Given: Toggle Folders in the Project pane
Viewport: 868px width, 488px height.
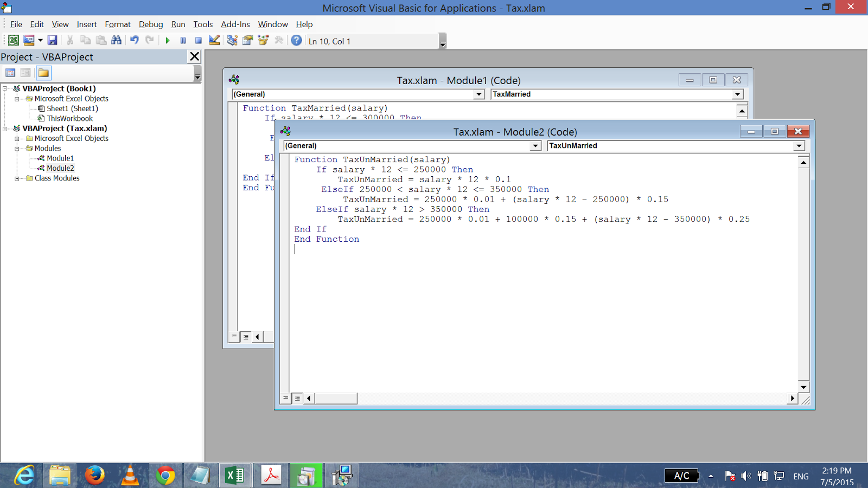Looking at the screenshot, I should tap(43, 73).
